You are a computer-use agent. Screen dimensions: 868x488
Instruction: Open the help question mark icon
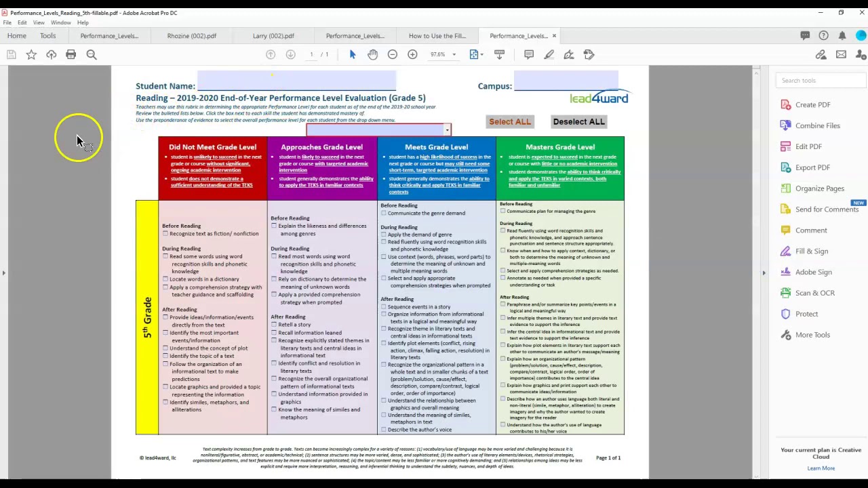(x=823, y=35)
